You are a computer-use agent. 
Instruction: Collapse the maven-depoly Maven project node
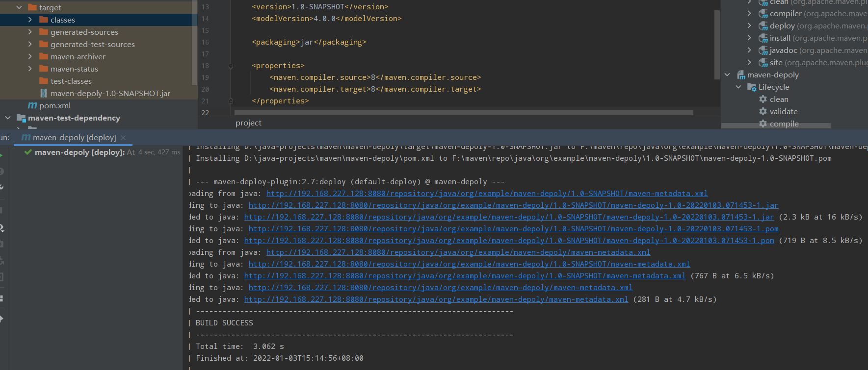pos(727,75)
